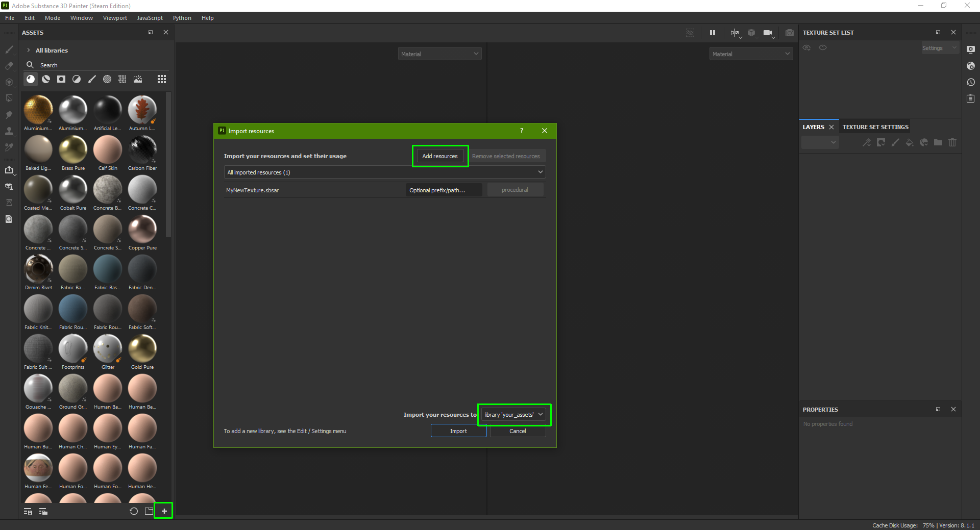This screenshot has width=980, height=530.
Task: Filter assets by Smart materials icon
Action: click(x=46, y=79)
